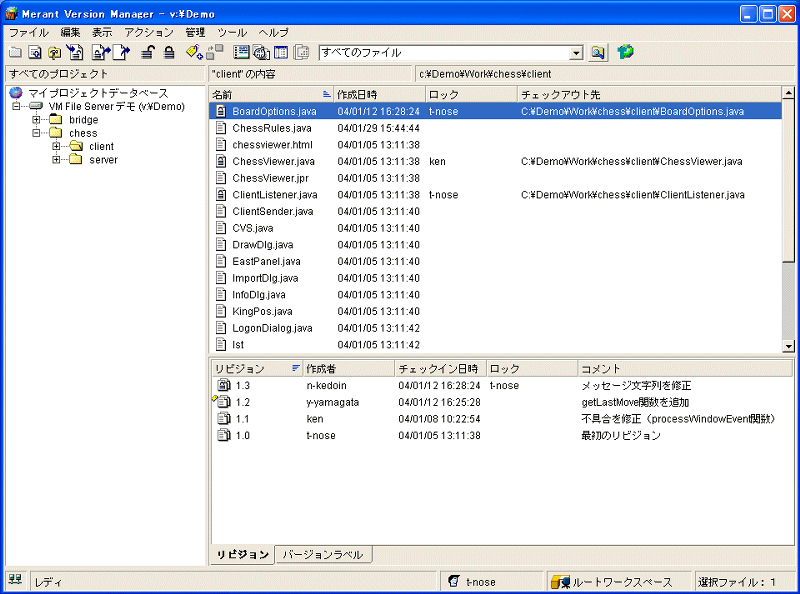800x594 pixels.
Task: Select the リビジョン tab at the bottom
Action: [243, 554]
